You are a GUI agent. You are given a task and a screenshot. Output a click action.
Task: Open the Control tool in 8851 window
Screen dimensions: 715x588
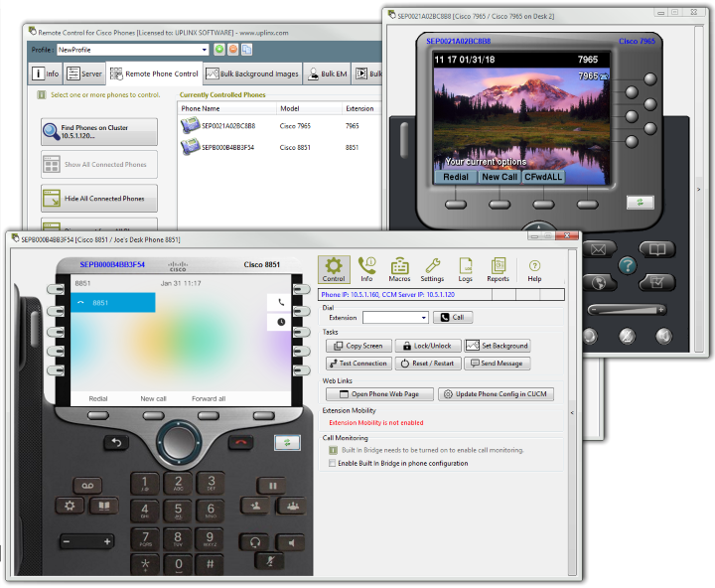pos(334,269)
